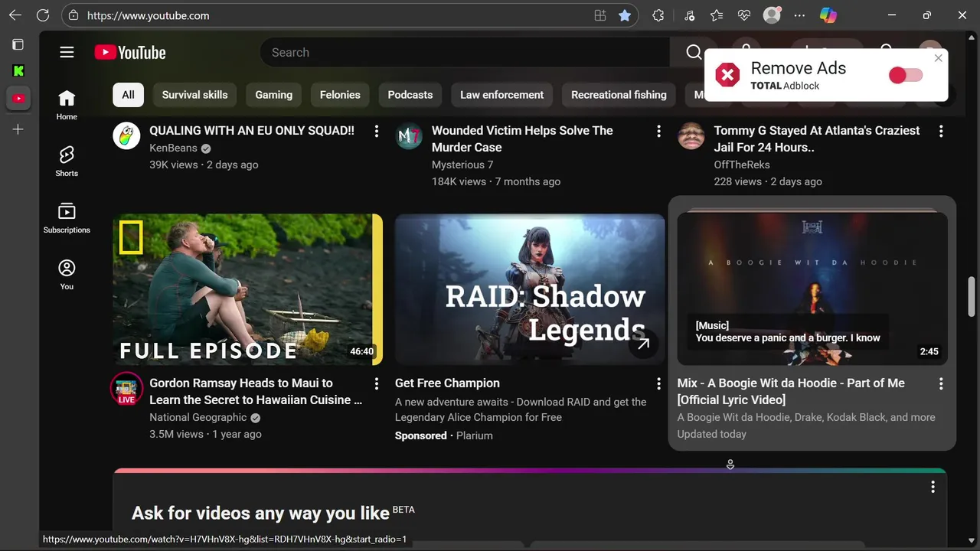
Task: Go back with the browser back arrow
Action: point(15,15)
